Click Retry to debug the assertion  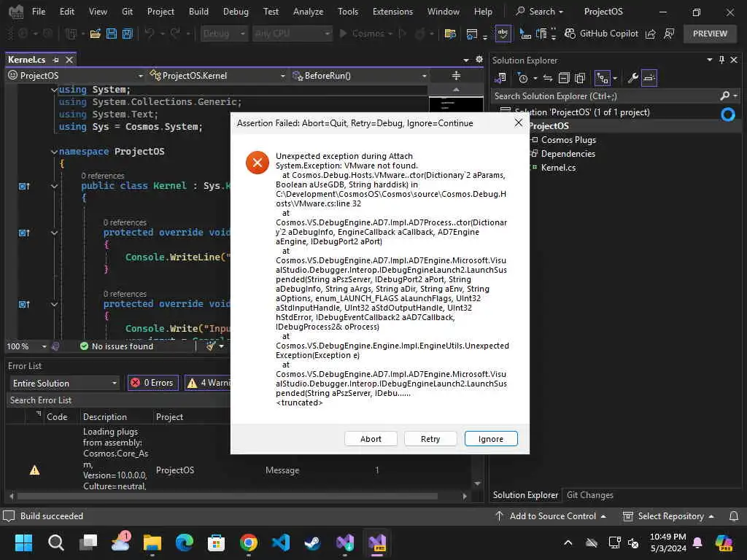coord(430,438)
